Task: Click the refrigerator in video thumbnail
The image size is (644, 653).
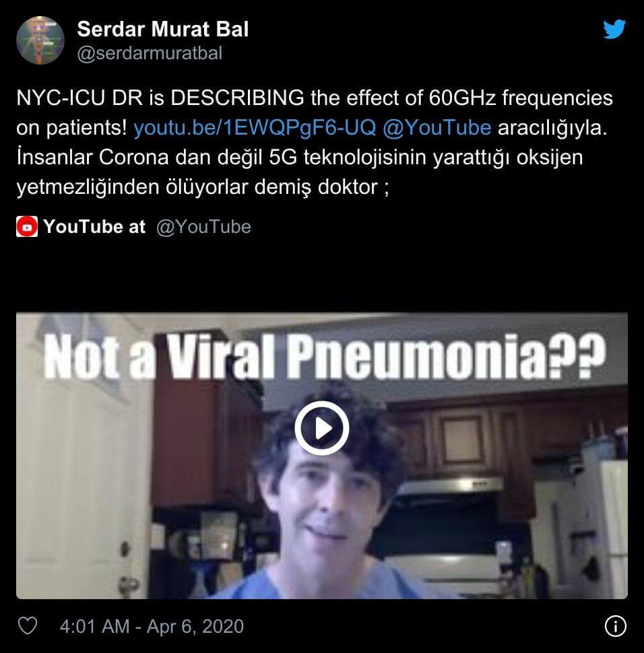Action: pyautogui.click(x=600, y=524)
